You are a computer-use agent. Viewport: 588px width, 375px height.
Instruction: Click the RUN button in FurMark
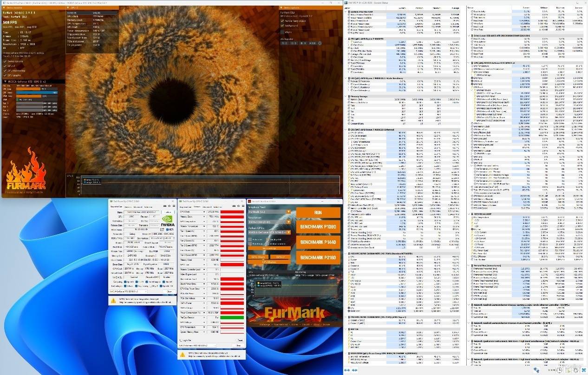(x=318, y=212)
